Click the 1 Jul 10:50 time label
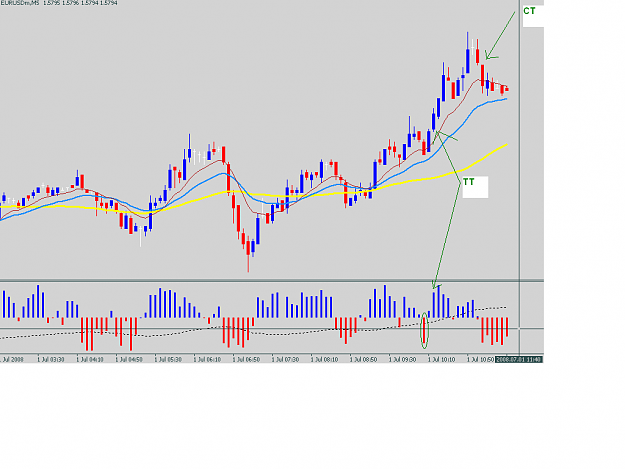Image resolution: width=625 pixels, height=469 pixels. (480, 359)
